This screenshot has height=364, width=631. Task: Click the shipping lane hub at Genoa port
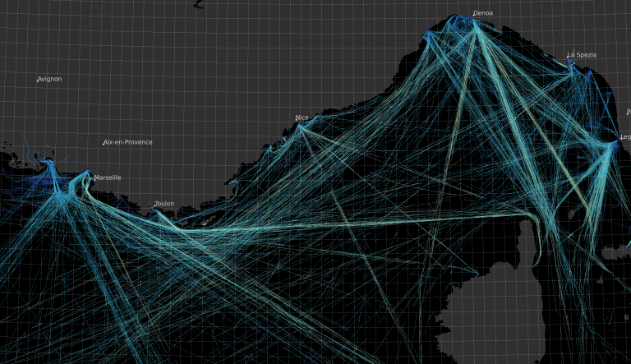tap(474, 22)
